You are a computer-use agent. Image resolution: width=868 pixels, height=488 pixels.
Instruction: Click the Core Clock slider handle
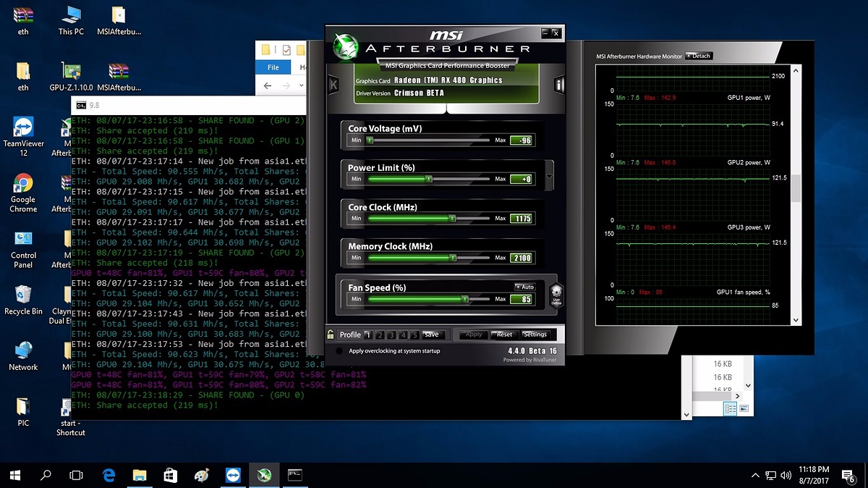453,218
